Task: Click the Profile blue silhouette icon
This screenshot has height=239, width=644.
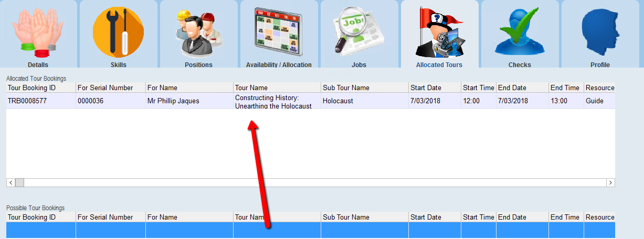Action: click(x=600, y=31)
